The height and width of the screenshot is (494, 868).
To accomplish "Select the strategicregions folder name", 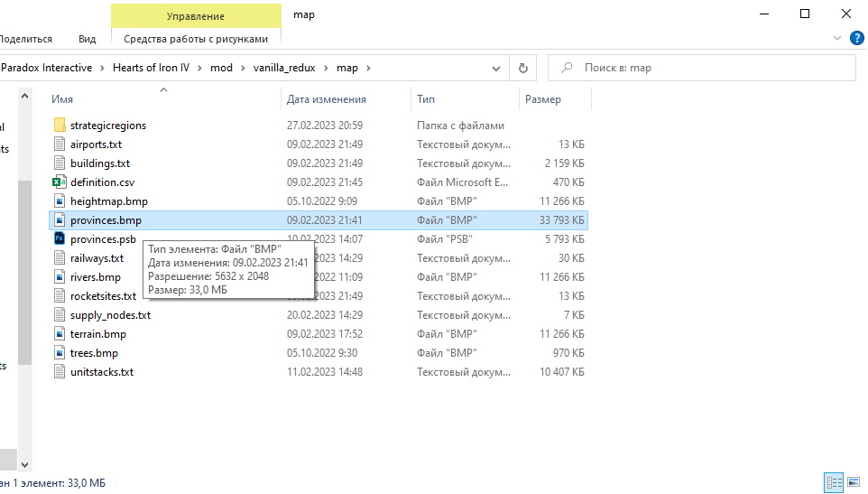I will [x=108, y=126].
